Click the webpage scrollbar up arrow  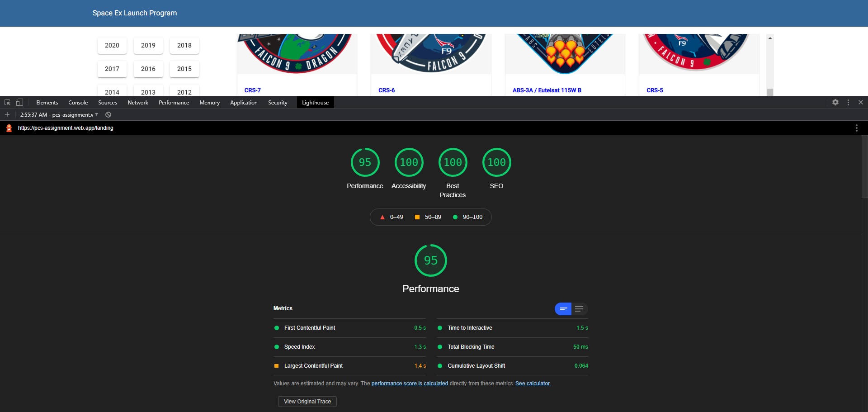pos(770,38)
